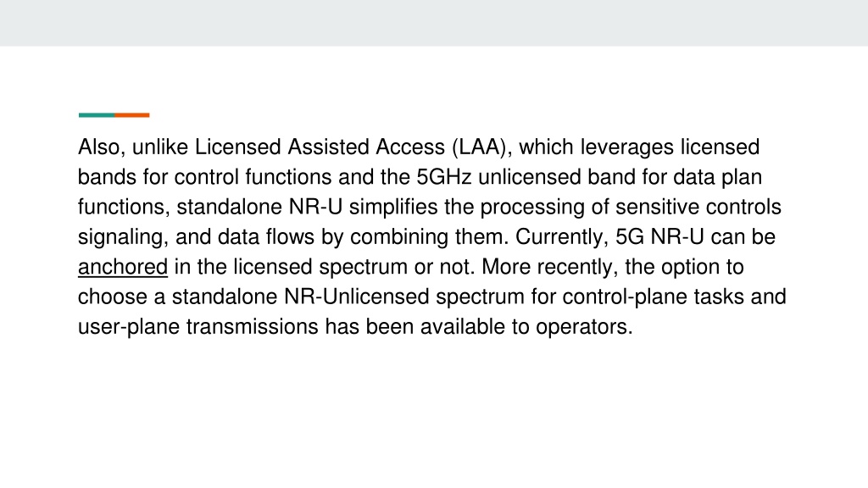Click the word "spectrum" after "licensed"
The height and width of the screenshot is (488, 868).
point(363,267)
